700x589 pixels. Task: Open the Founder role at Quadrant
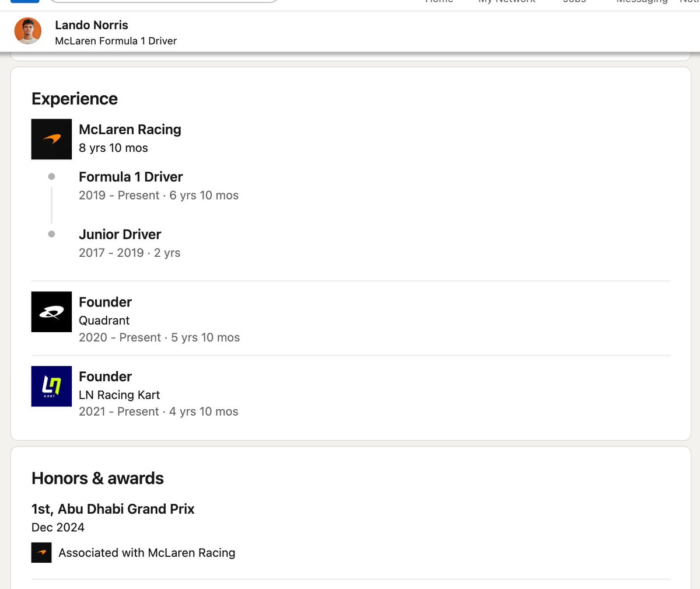(x=105, y=302)
